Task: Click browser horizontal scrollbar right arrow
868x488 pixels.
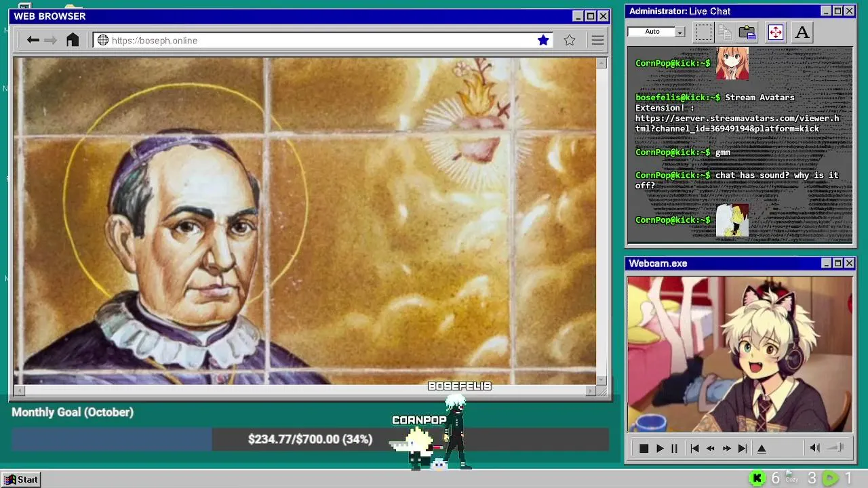Action: [x=591, y=390]
